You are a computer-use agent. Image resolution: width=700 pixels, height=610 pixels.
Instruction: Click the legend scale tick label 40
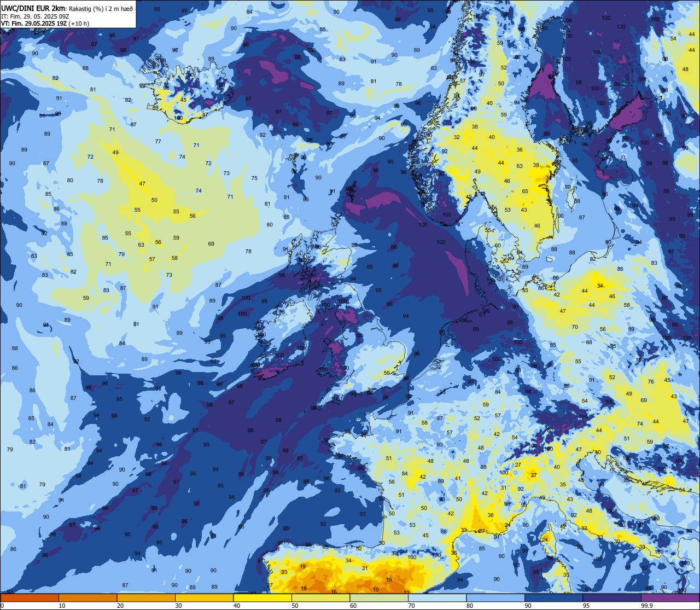237,606
